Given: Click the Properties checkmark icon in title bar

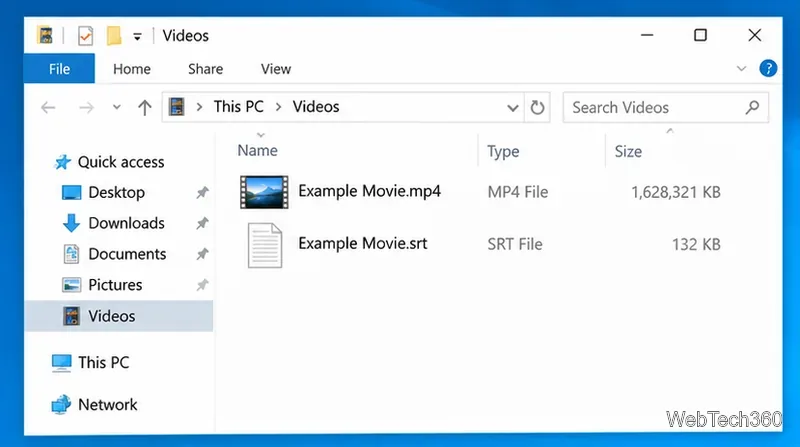Looking at the screenshot, I should (85, 36).
